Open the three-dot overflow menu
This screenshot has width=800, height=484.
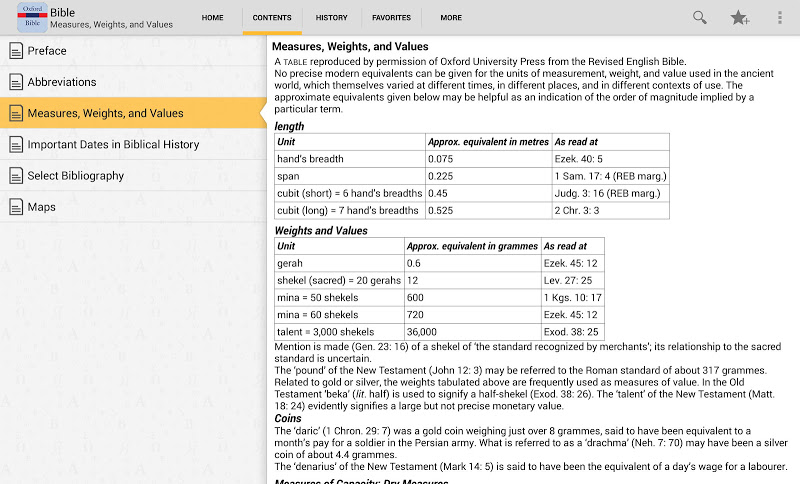(780, 17)
